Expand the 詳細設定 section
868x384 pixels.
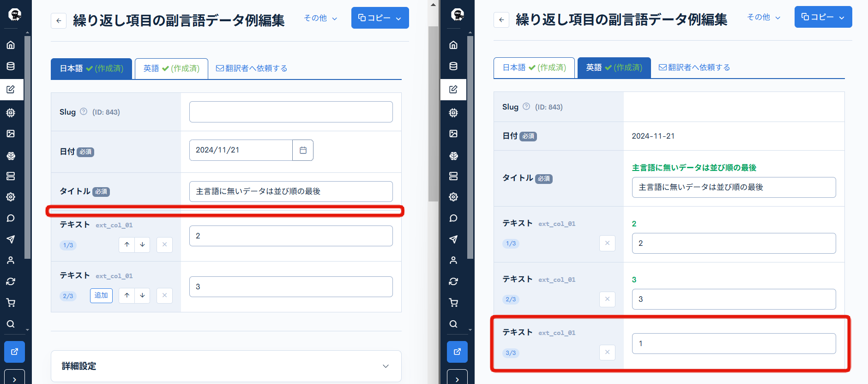[x=226, y=366]
